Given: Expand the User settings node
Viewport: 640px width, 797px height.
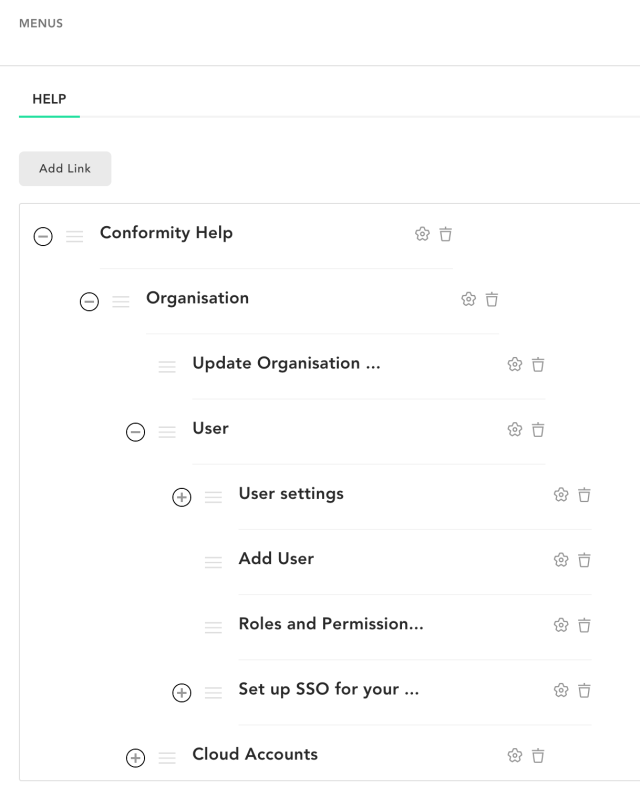Looking at the screenshot, I should (181, 497).
